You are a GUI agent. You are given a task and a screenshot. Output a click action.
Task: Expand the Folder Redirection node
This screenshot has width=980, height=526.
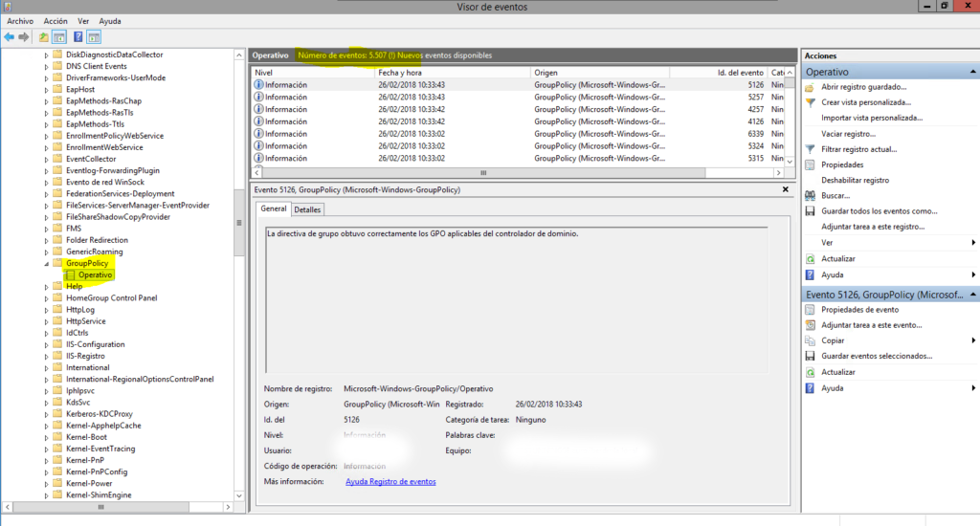[46, 240]
